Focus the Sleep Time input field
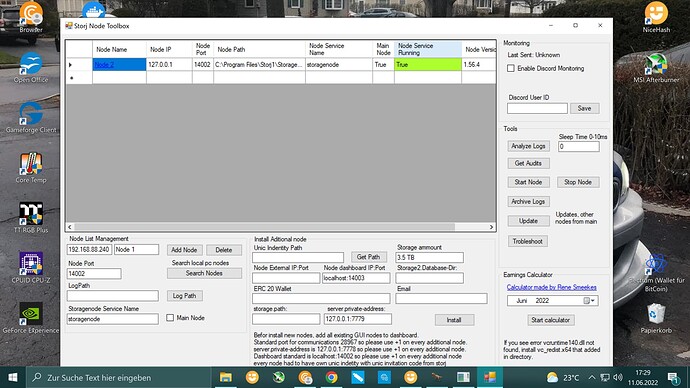The image size is (690, 388). 578,146
